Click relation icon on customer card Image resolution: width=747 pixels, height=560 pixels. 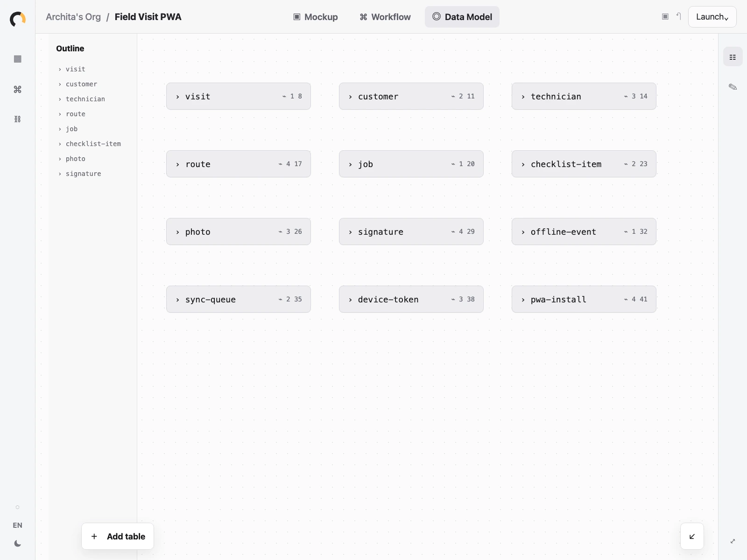tap(453, 96)
